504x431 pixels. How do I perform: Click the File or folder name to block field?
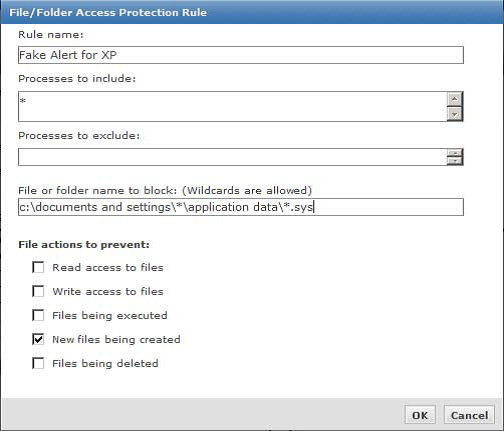point(241,207)
